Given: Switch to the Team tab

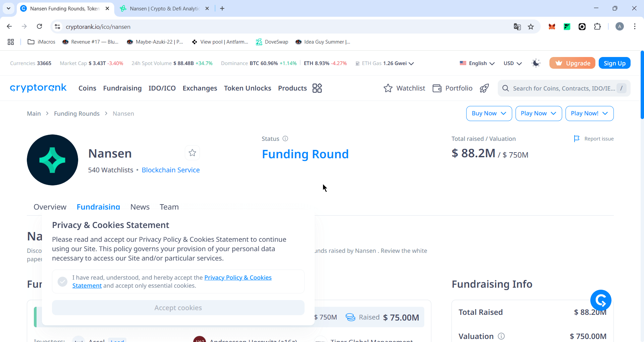Looking at the screenshot, I should click(x=169, y=207).
